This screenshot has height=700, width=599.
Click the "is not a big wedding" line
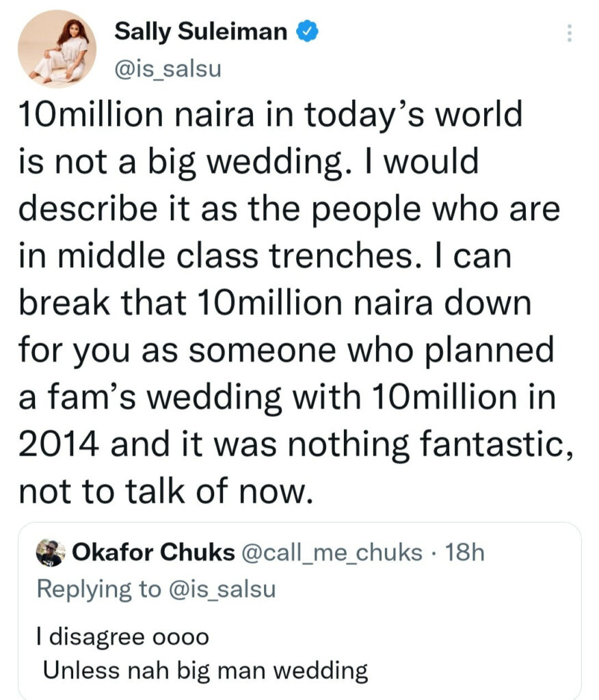[x=248, y=162]
